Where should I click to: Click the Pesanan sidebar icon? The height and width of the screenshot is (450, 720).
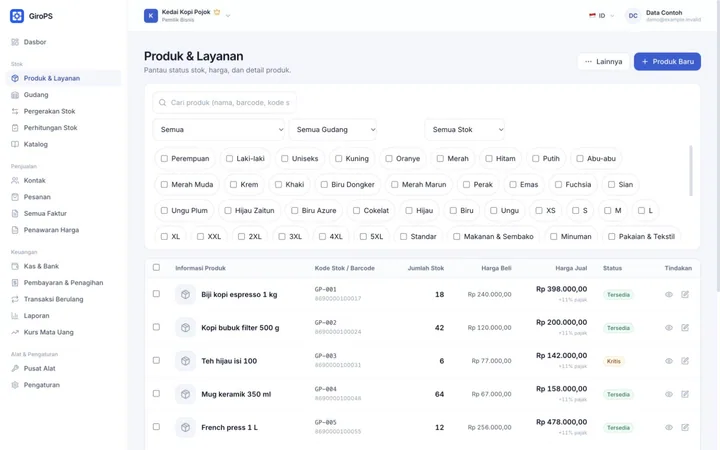coord(15,197)
